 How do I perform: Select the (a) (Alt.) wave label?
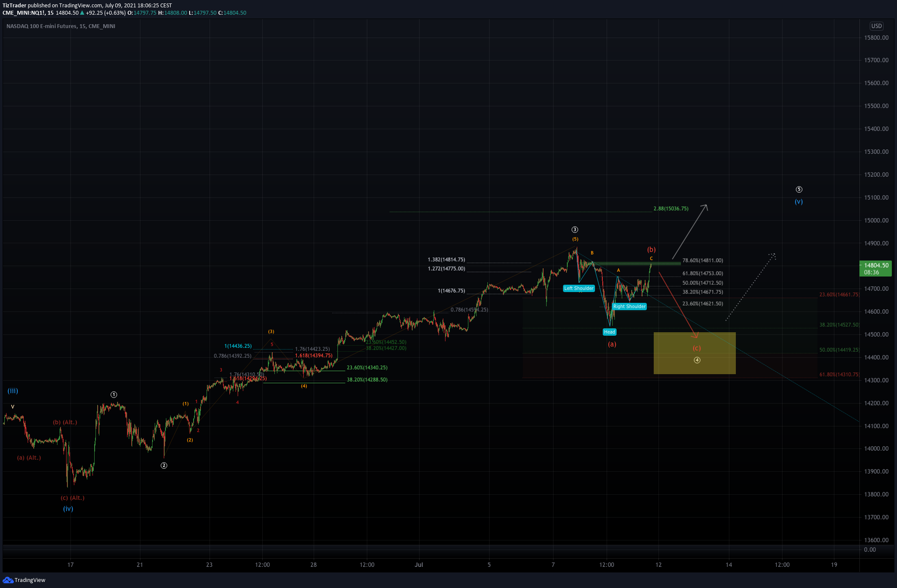pyautogui.click(x=29, y=458)
